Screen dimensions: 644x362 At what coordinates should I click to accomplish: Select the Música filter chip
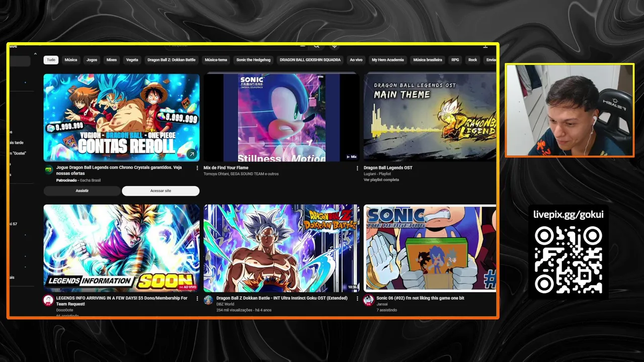pyautogui.click(x=71, y=60)
